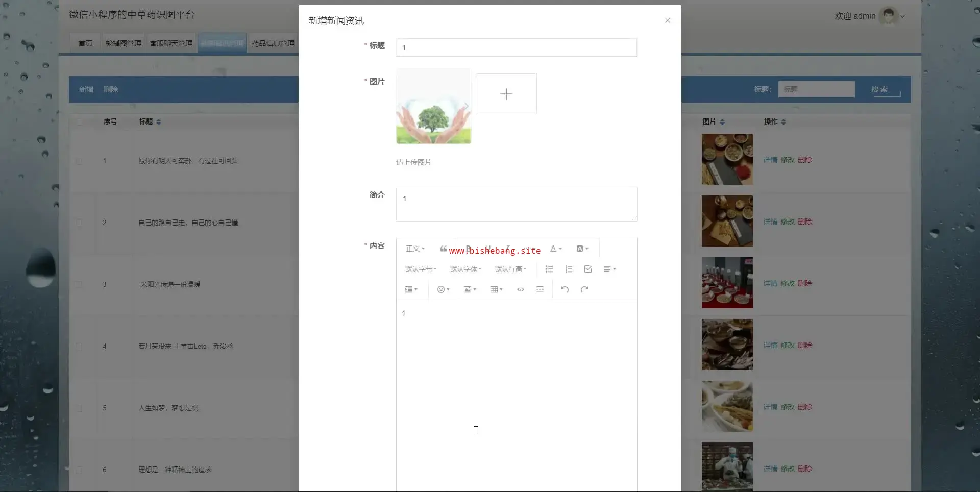The height and width of the screenshot is (492, 980).
Task: Open the insert table menu in the editor
Action: (x=496, y=289)
